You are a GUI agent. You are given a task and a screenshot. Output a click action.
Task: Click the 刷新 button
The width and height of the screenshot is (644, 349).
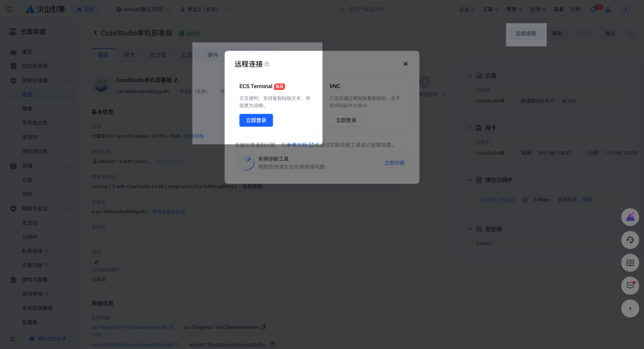pos(558,33)
